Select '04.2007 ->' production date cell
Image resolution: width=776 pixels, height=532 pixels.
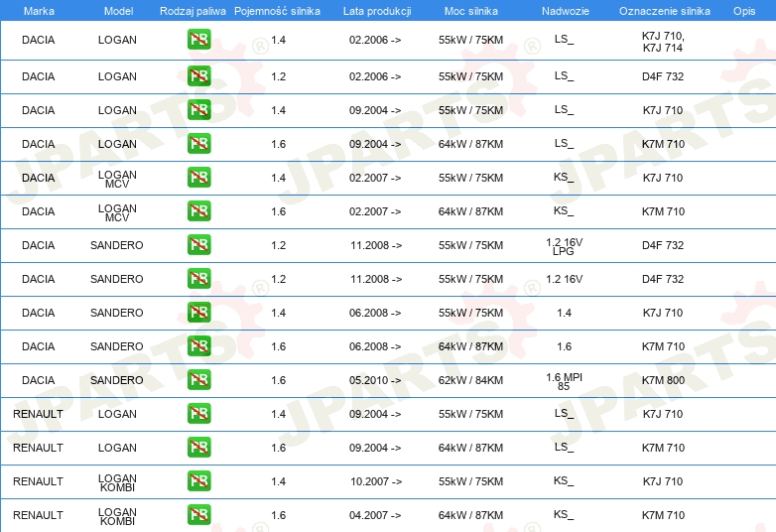click(375, 515)
